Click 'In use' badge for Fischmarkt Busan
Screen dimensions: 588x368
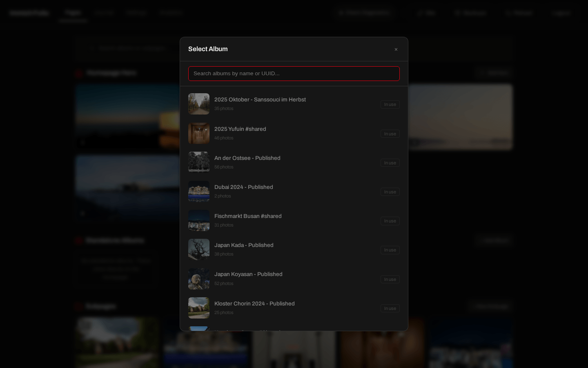click(390, 221)
